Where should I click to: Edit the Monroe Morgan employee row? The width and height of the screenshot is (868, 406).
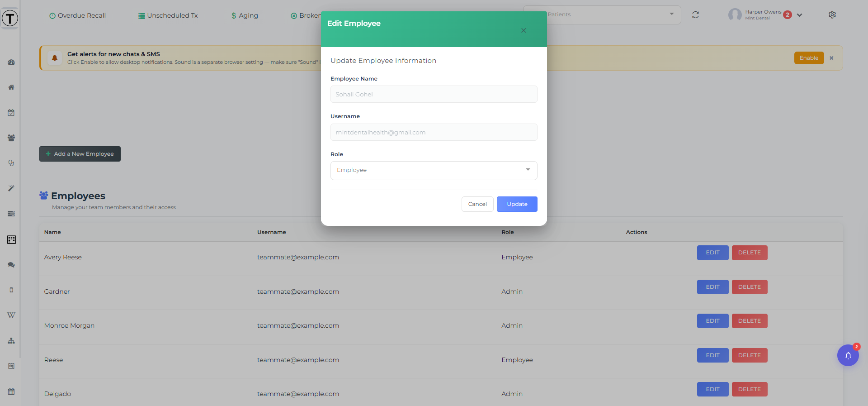pos(712,321)
